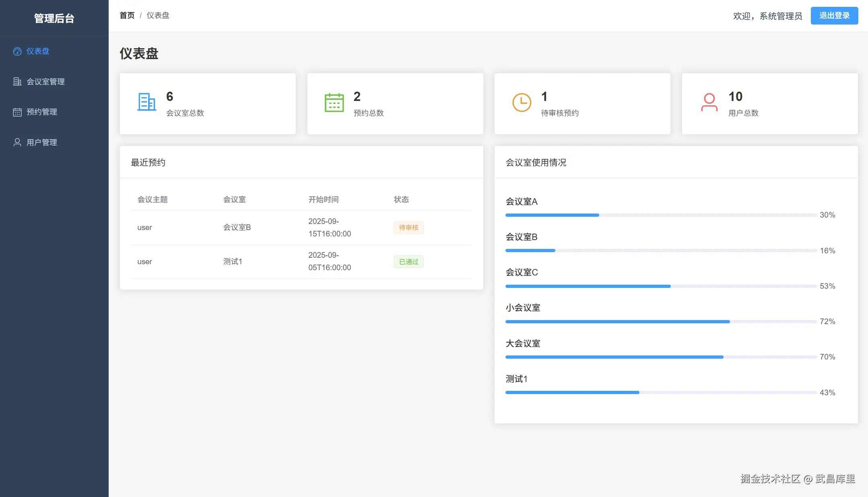The width and height of the screenshot is (868, 497).
Task: Click the 待审核 status tag
Action: point(408,228)
